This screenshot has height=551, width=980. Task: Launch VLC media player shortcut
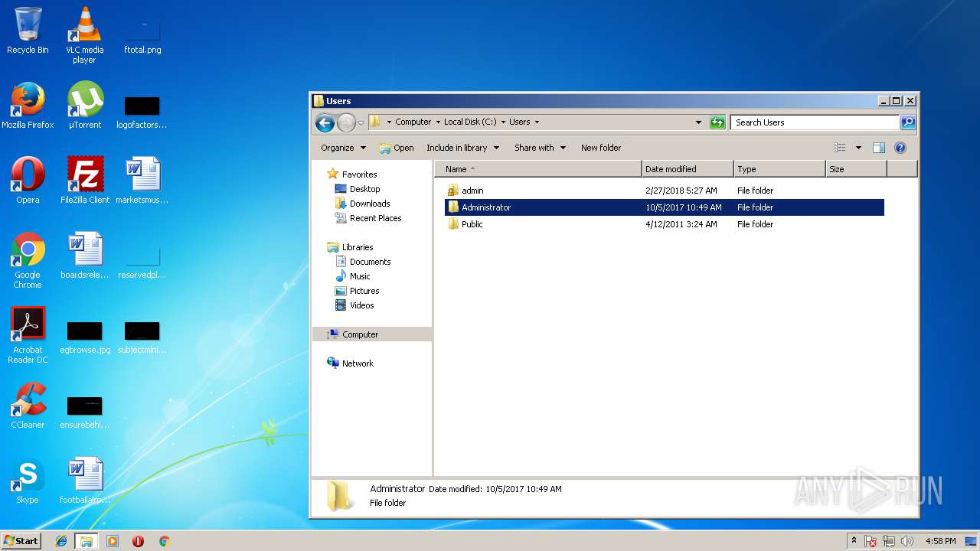[x=84, y=34]
